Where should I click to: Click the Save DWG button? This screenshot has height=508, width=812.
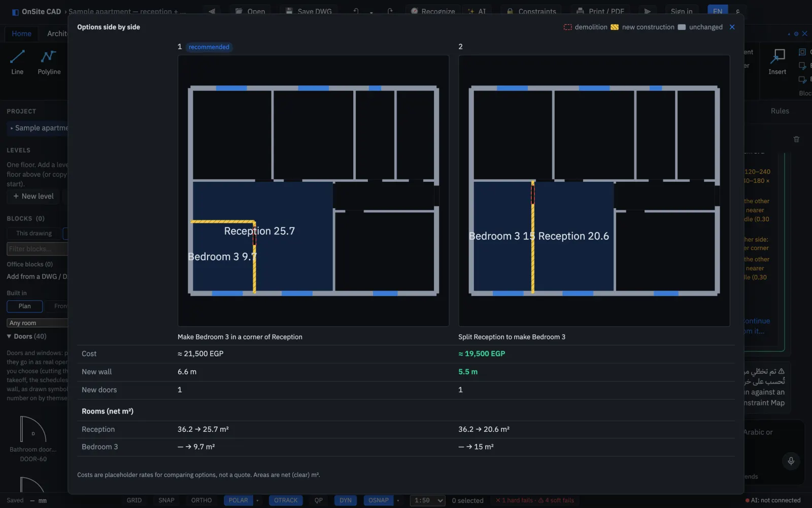[x=309, y=11]
